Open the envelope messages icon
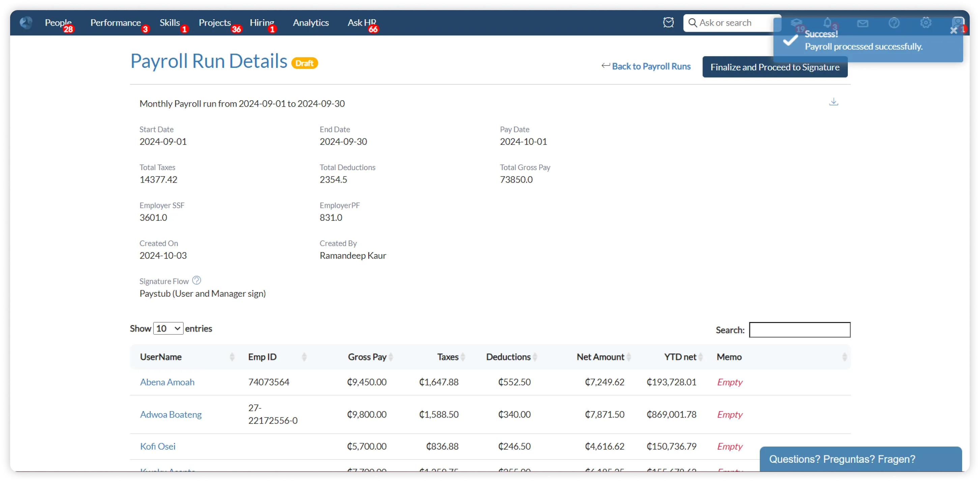Image resolution: width=980 pixels, height=482 pixels. coord(862,24)
